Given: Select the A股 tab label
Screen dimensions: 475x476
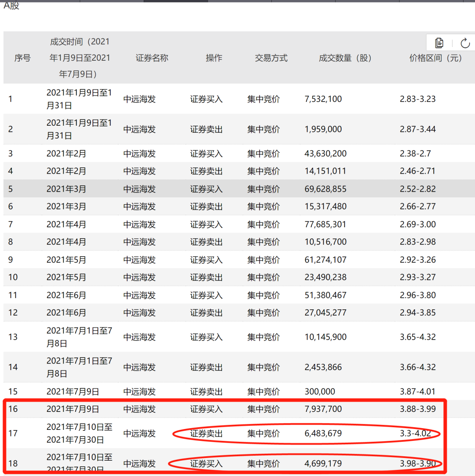Looking at the screenshot, I should pos(11,6).
